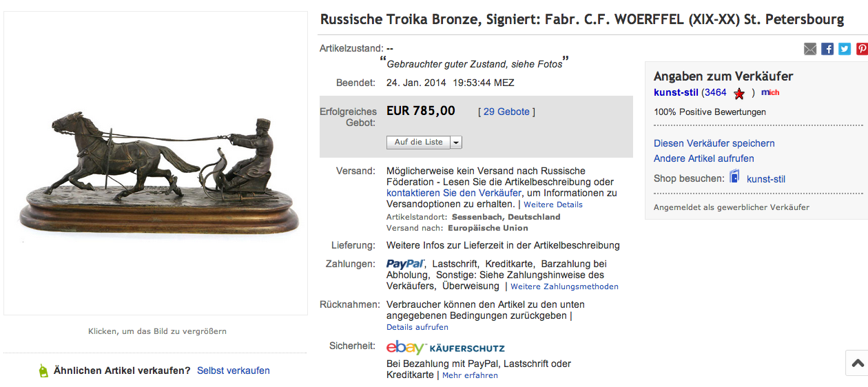
Task: Expand 'Weitere Zahlungsmethoden'
Action: pyautogui.click(x=564, y=286)
